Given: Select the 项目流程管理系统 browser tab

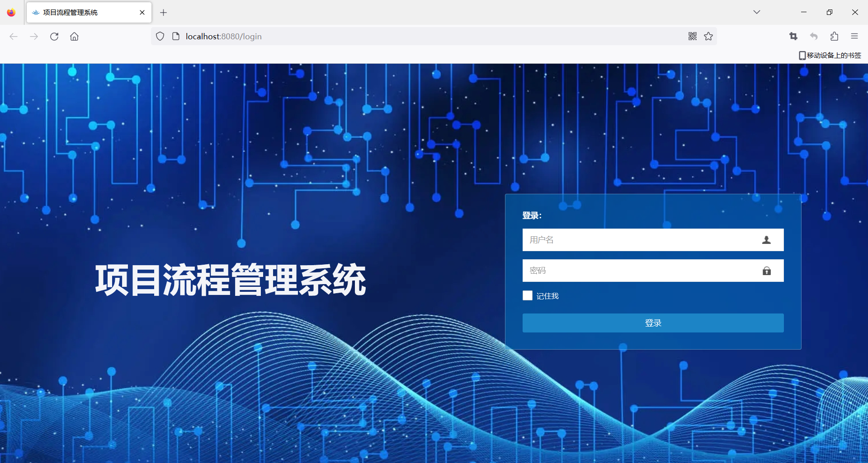Looking at the screenshot, I should [x=89, y=12].
